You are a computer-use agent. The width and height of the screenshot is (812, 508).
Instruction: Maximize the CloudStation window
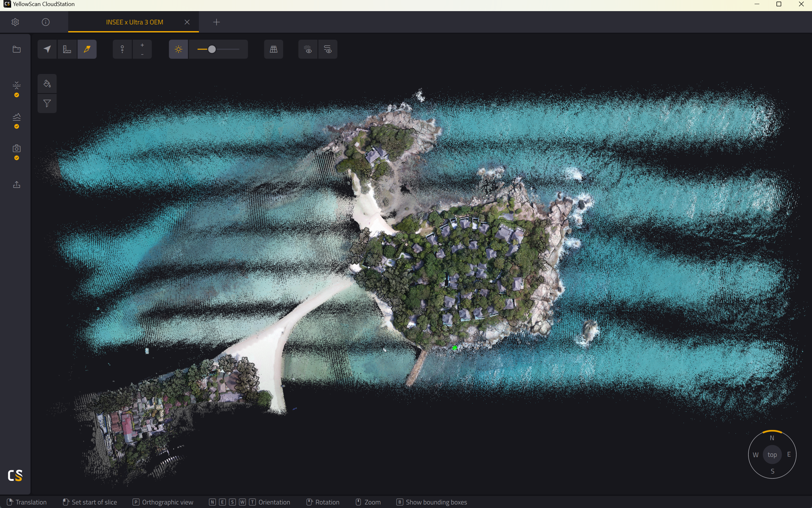pos(779,4)
